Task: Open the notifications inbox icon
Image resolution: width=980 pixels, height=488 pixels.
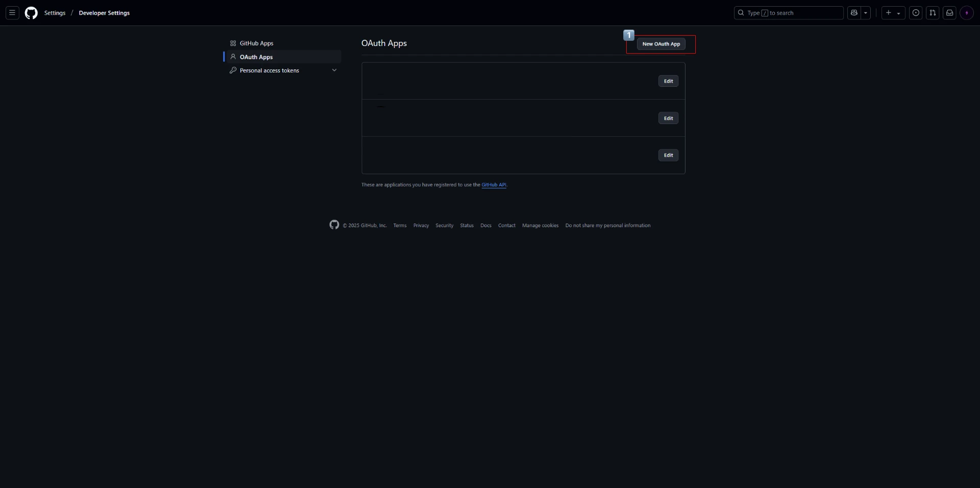Action: tap(949, 13)
